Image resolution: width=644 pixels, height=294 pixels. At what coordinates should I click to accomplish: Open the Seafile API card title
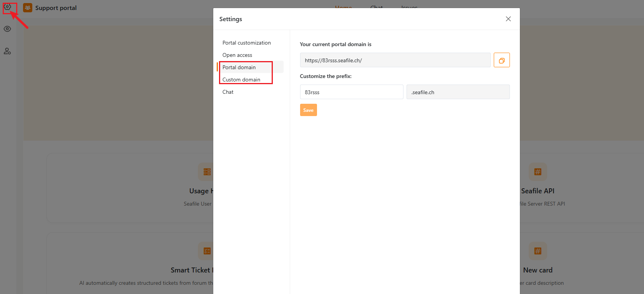tap(538, 191)
